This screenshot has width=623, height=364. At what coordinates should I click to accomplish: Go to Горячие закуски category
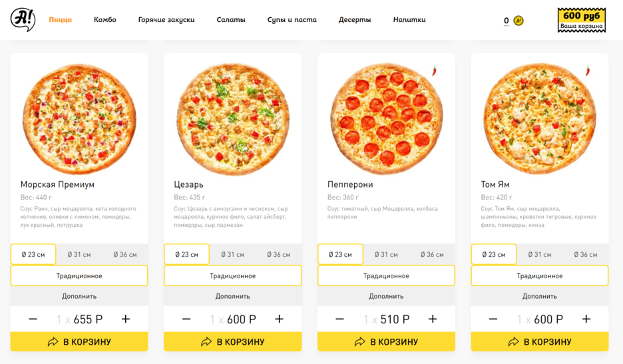pyautogui.click(x=166, y=19)
